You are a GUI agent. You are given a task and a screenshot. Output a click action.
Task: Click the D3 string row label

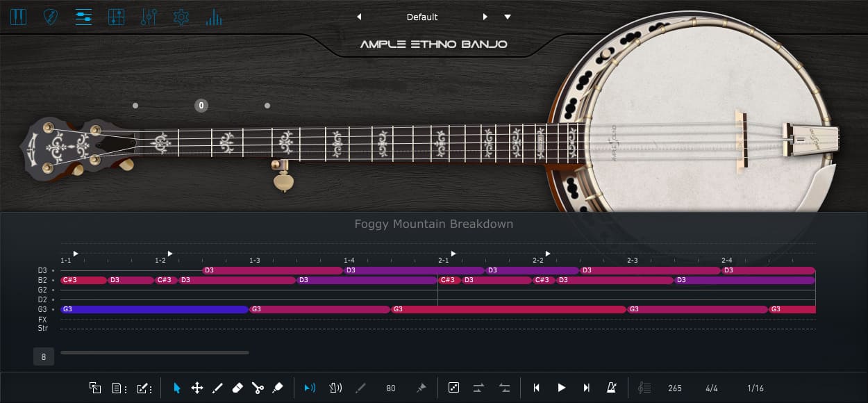[42, 270]
